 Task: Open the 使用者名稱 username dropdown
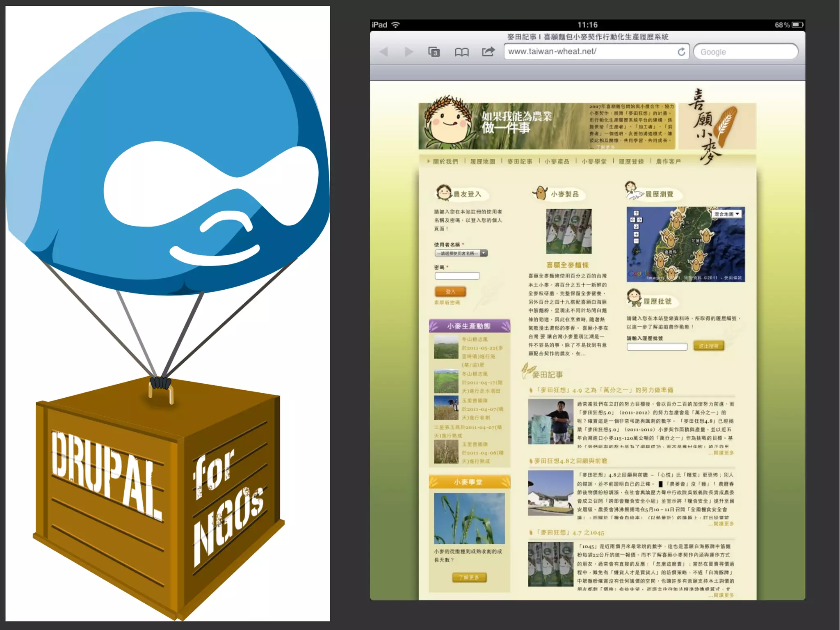(x=461, y=253)
